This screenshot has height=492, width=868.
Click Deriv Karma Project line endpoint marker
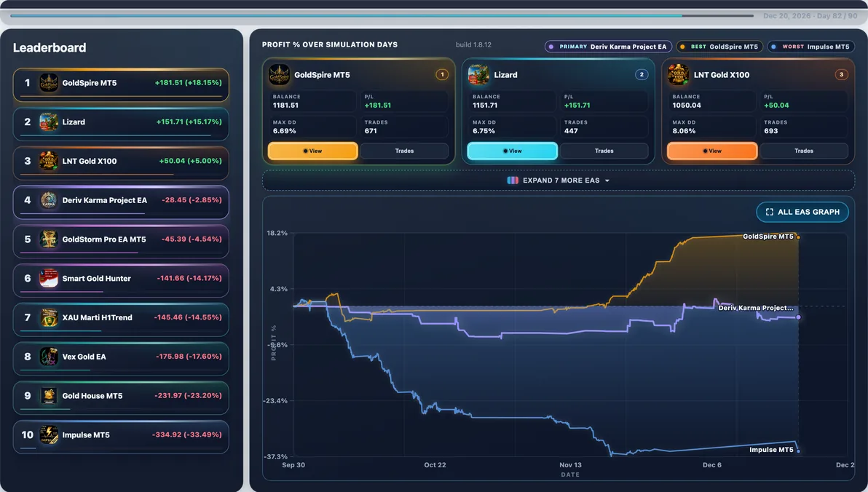[x=798, y=317]
